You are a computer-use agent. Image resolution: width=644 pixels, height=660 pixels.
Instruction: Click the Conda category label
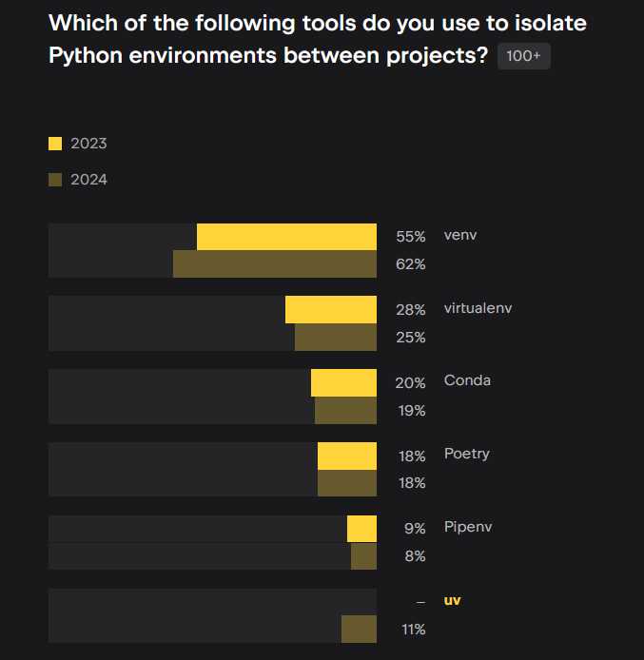pyautogui.click(x=467, y=380)
